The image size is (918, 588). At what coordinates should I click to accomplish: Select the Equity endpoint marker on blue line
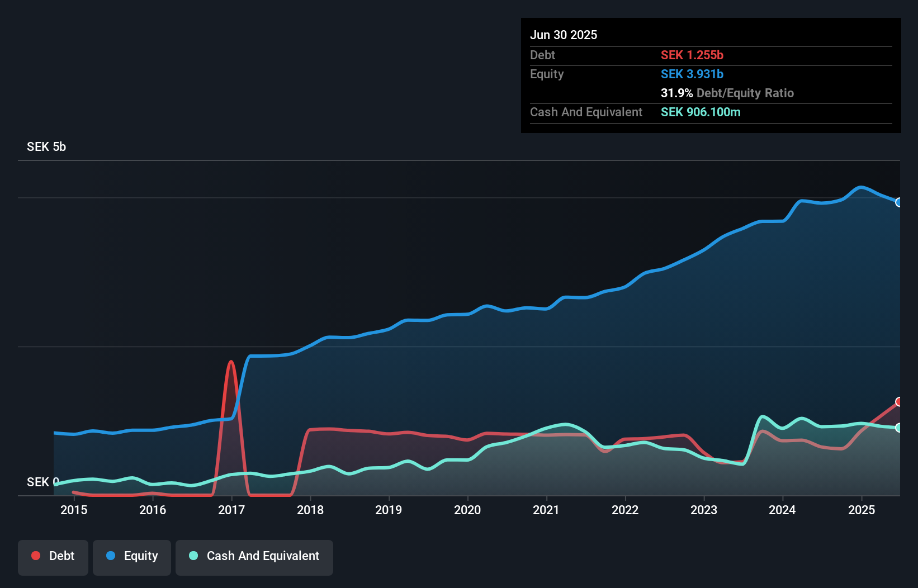(x=899, y=202)
